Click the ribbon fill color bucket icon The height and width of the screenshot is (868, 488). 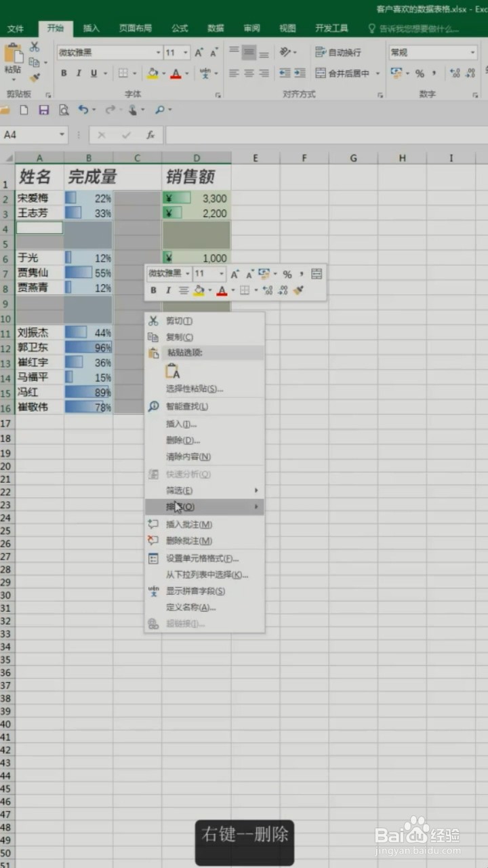pos(152,73)
